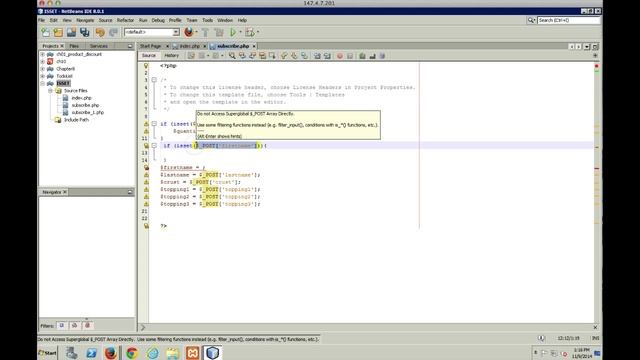Switch to the Start Page editor tab
This screenshot has height=360, width=640.
coord(151,46)
